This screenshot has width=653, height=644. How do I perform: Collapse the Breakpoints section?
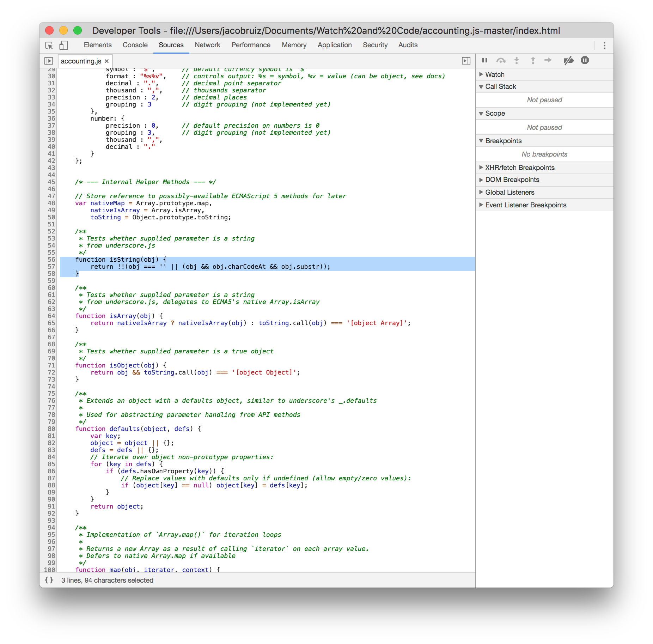[544, 141]
